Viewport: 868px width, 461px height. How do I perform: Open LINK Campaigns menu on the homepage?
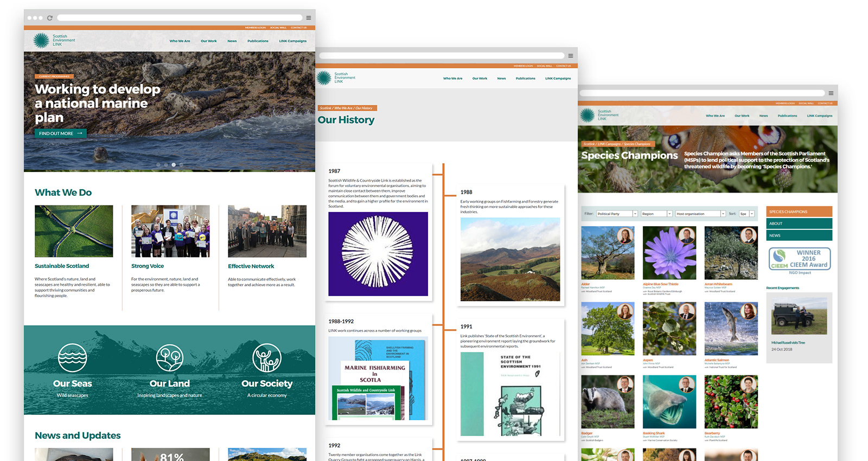[293, 41]
